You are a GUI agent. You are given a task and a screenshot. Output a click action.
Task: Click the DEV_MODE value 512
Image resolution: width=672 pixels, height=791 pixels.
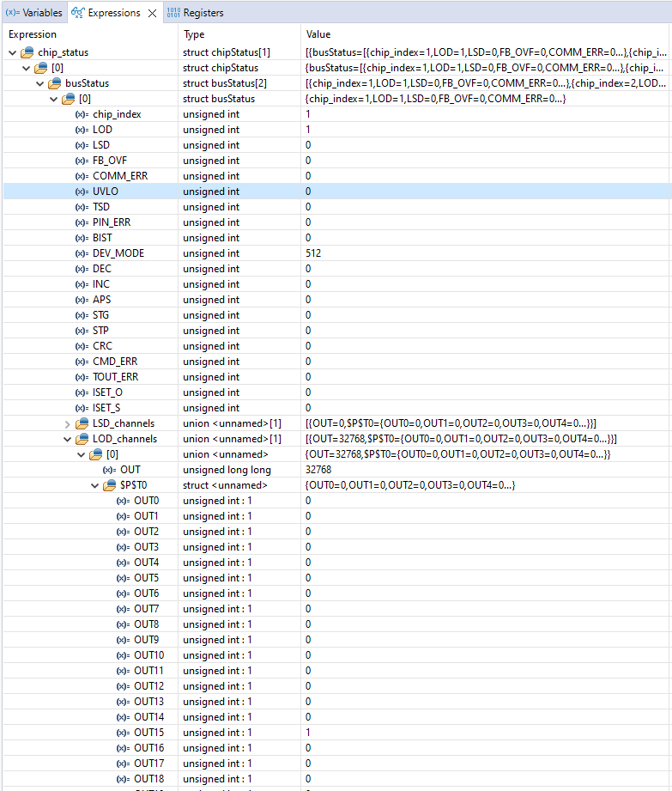[314, 253]
